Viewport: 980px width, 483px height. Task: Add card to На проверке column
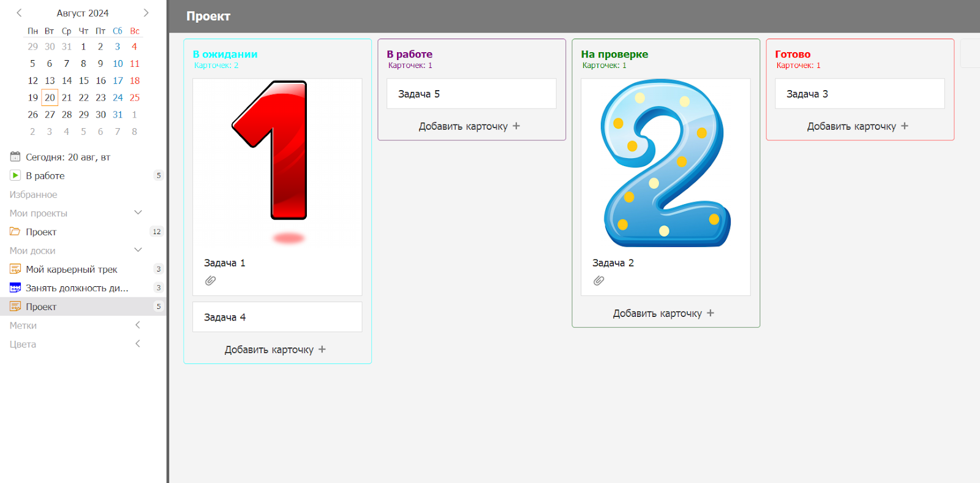coord(663,313)
